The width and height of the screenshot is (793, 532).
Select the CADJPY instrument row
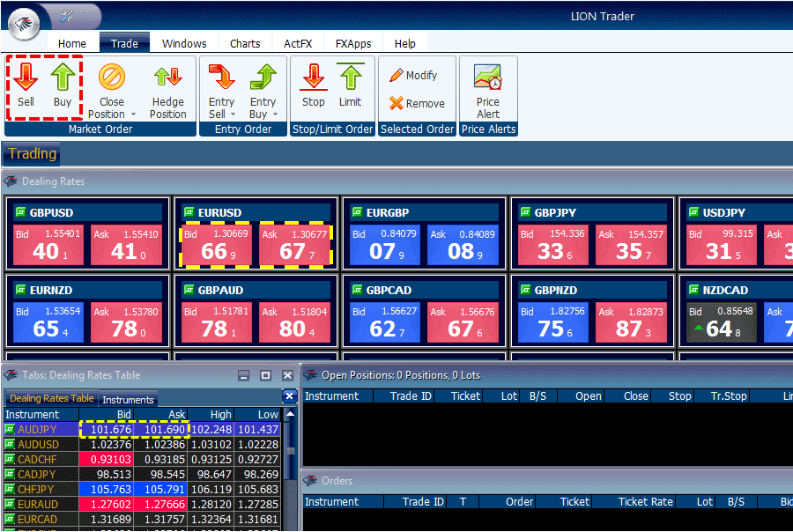coord(142,475)
